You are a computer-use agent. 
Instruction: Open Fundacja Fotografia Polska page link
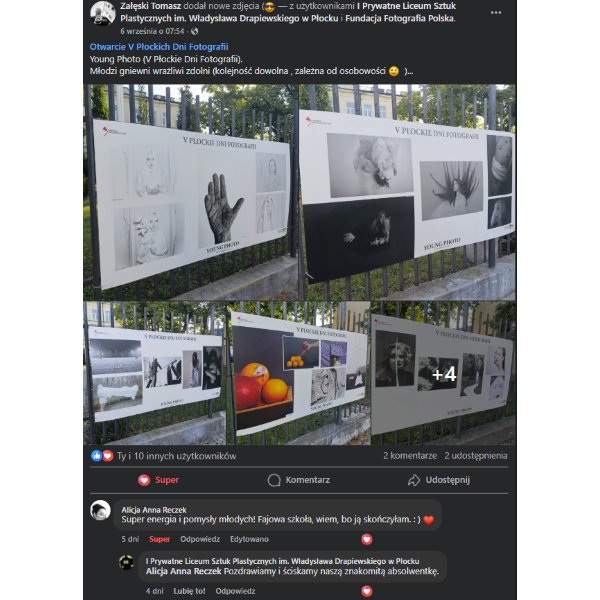pos(399,18)
